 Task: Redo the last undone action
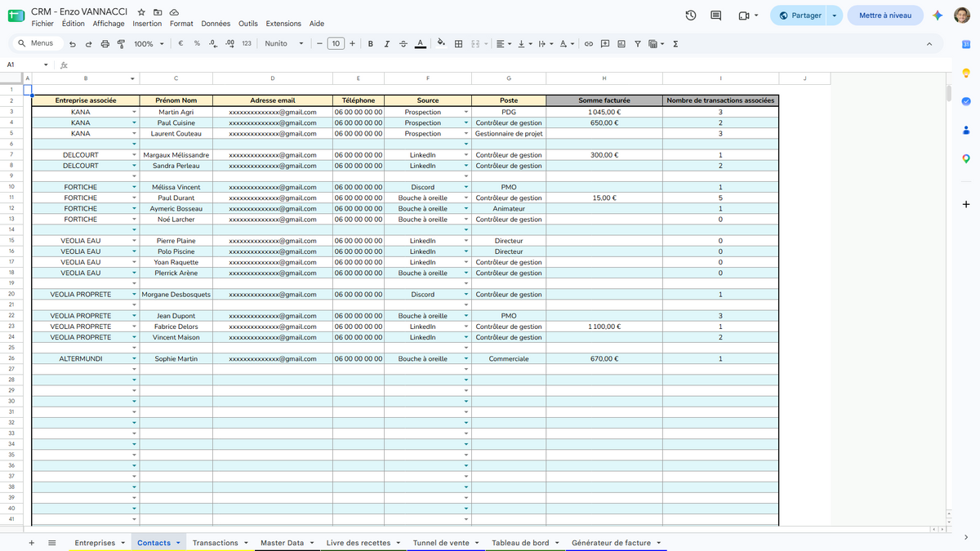(88, 44)
